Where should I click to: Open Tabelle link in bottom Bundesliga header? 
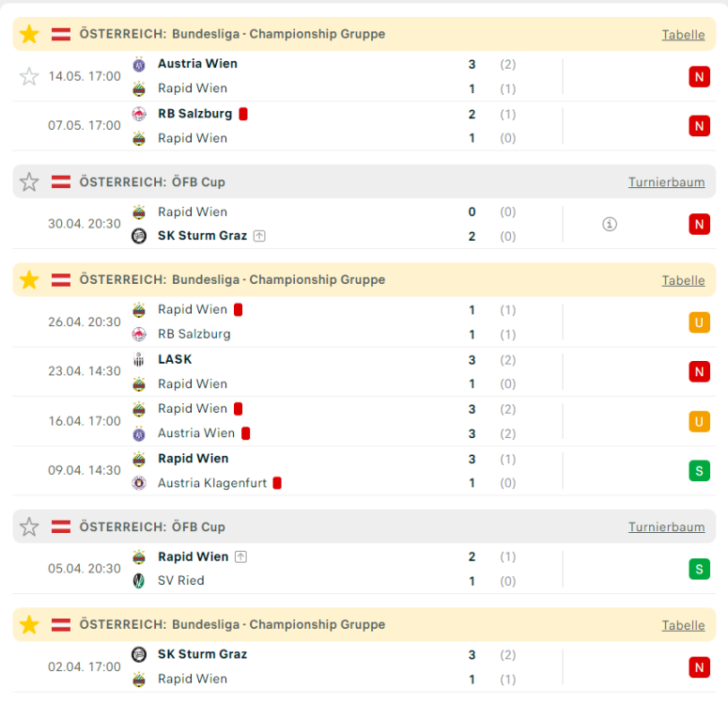pyautogui.click(x=683, y=625)
